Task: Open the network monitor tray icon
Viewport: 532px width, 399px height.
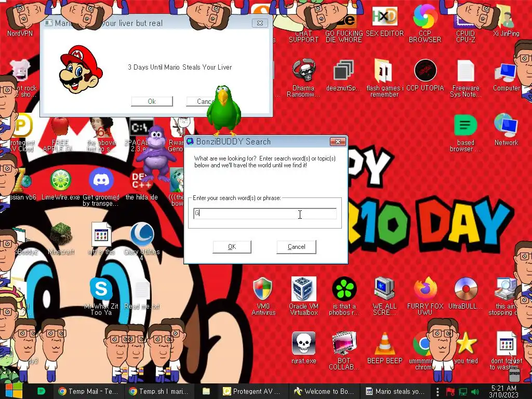Action: (x=463, y=392)
